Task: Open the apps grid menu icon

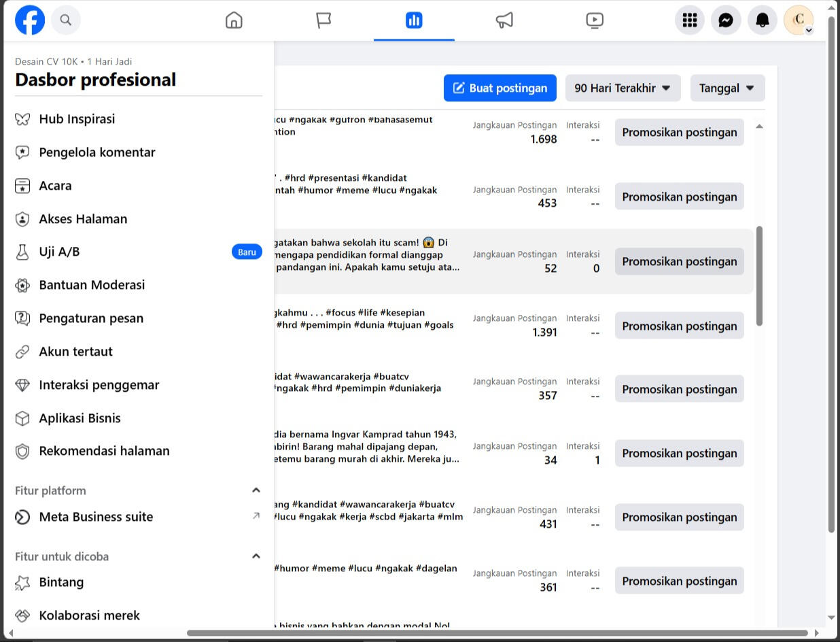Action: click(690, 20)
